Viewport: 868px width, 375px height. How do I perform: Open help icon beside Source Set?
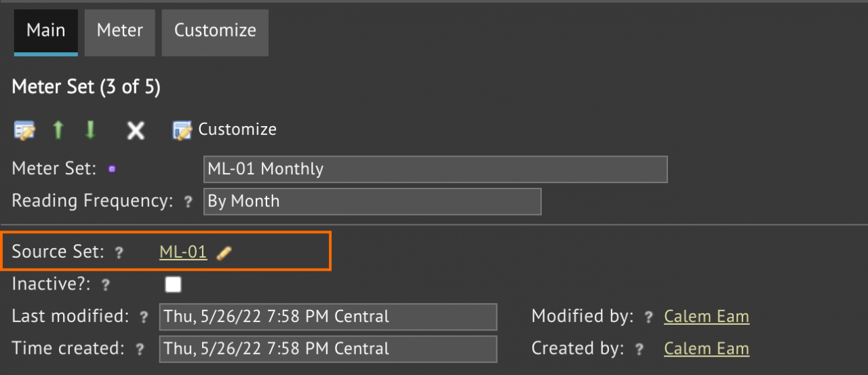(119, 253)
